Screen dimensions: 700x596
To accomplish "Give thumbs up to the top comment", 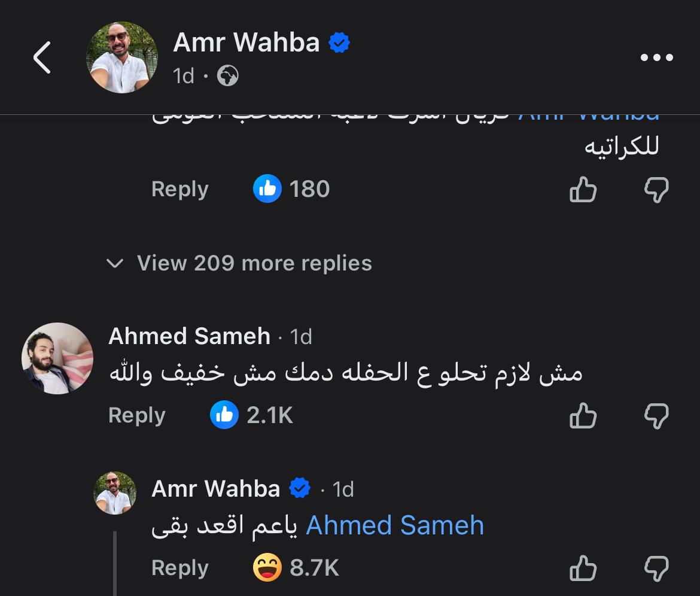I will click(x=583, y=190).
